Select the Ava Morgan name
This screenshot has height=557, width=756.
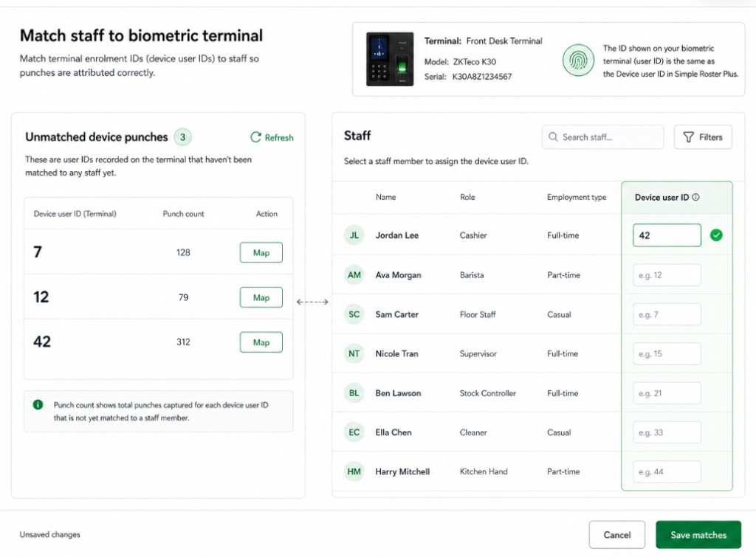tap(398, 274)
